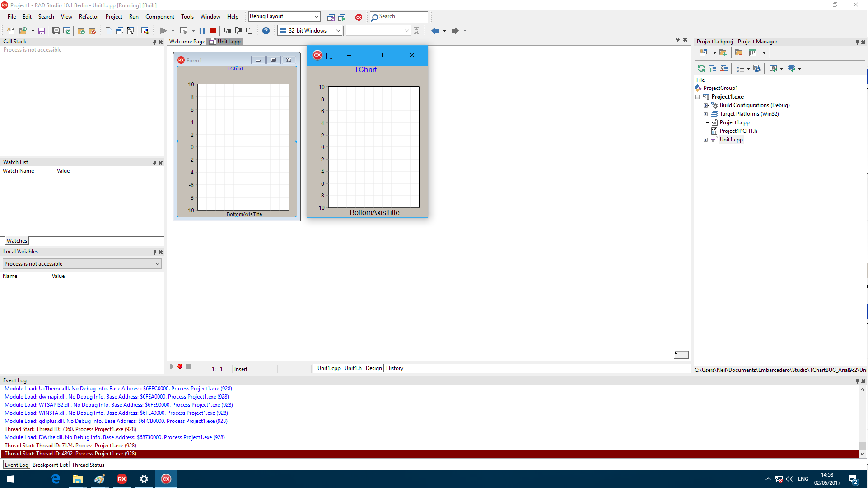Open the Component menu
The image size is (868, 488).
[160, 17]
